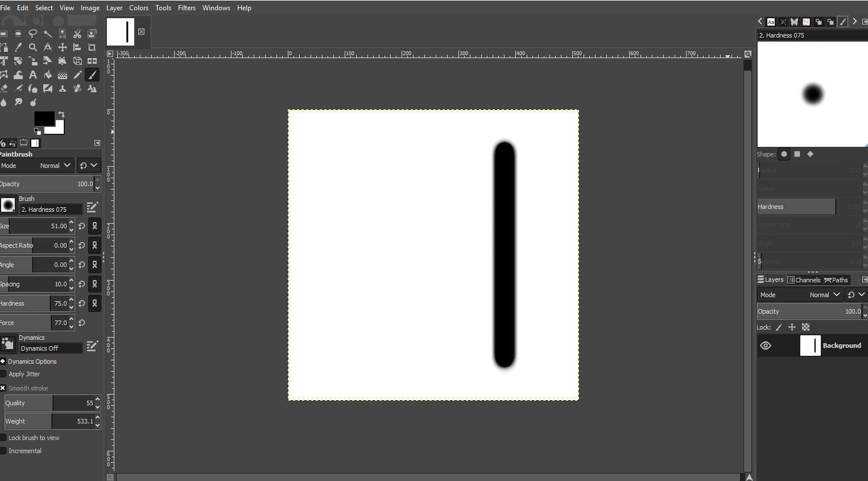Screen dimensions: 868x481
Task: Open the Windows menu
Action: [216, 8]
